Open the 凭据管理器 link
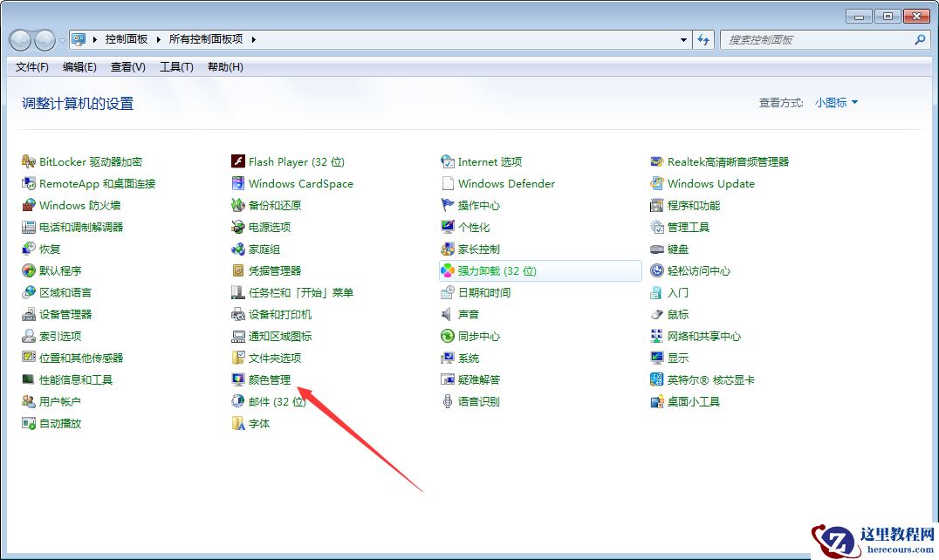This screenshot has width=939, height=560. [x=275, y=271]
